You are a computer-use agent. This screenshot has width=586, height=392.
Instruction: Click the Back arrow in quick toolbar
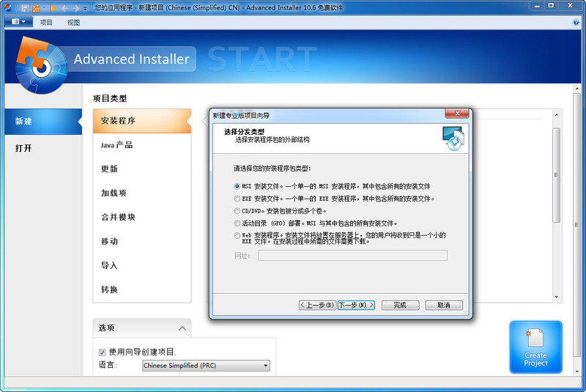(x=64, y=8)
